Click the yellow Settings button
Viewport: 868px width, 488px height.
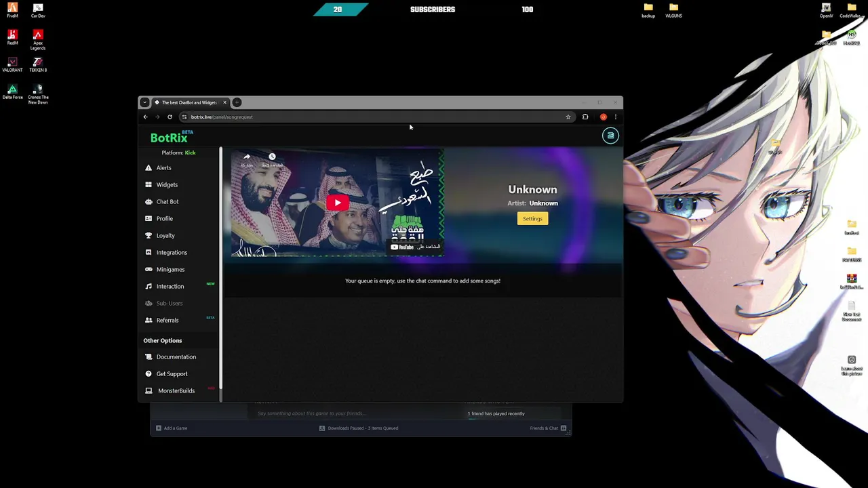[x=532, y=218]
